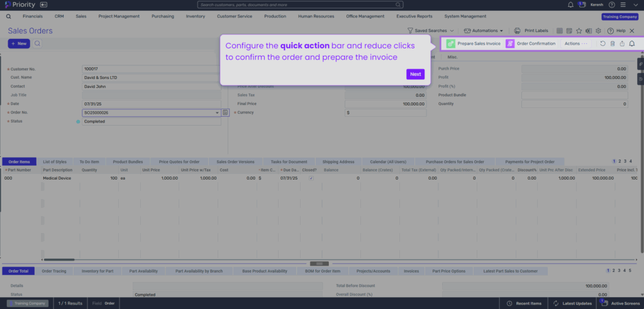This screenshot has width=644, height=309.
Task: Go to page 3 of Order Items sub-tabs
Action: tap(625, 161)
